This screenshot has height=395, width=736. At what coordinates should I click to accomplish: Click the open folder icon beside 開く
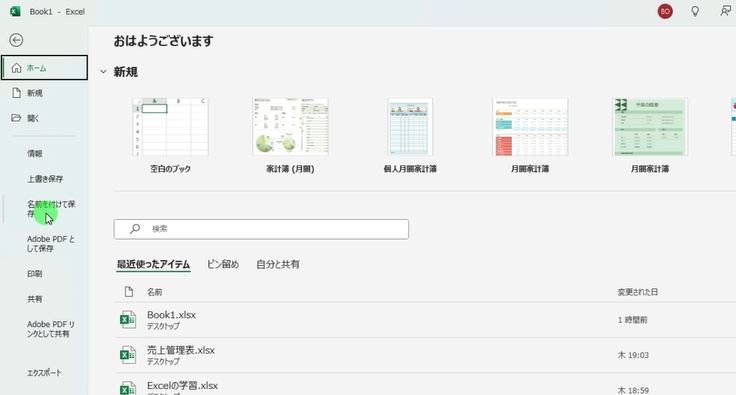16,118
